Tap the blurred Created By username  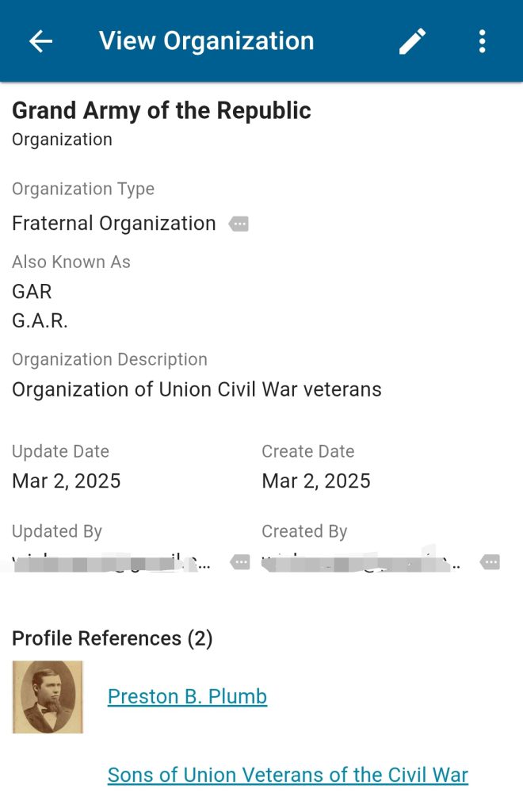click(x=361, y=562)
